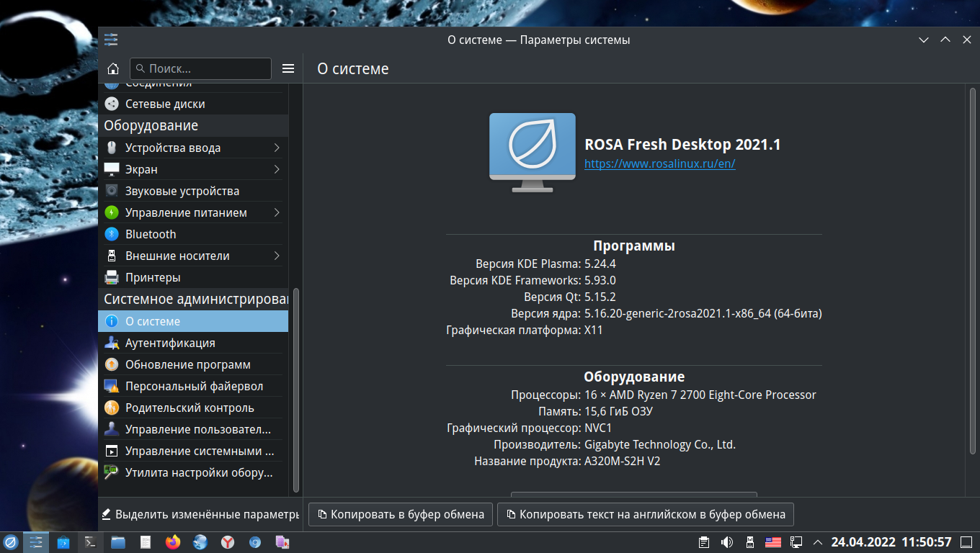Viewport: 980px width, 553px height.
Task: Launch the software store from the taskbar
Action: [x=63, y=541]
